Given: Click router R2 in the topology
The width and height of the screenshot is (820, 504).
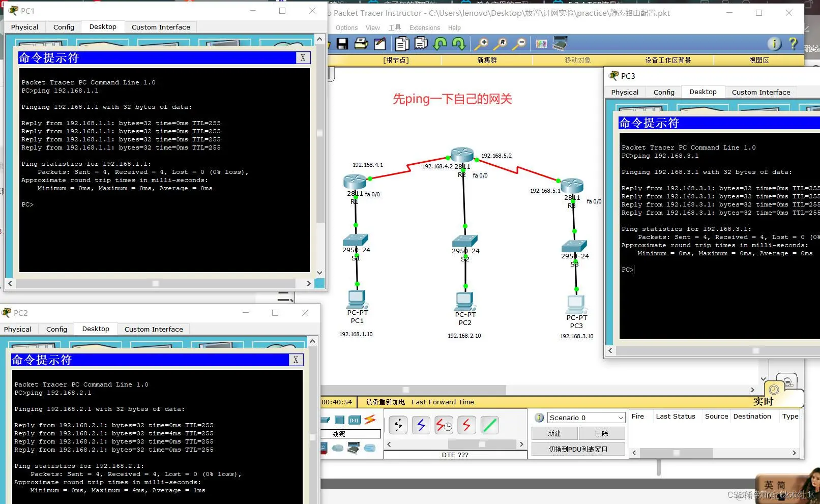Looking at the screenshot, I should 462,155.
